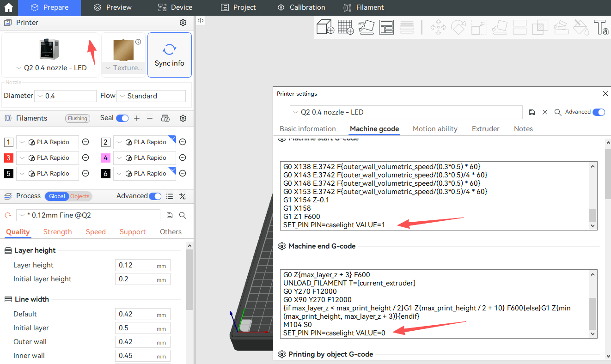Open nozzle Diameter dropdown

click(x=65, y=96)
